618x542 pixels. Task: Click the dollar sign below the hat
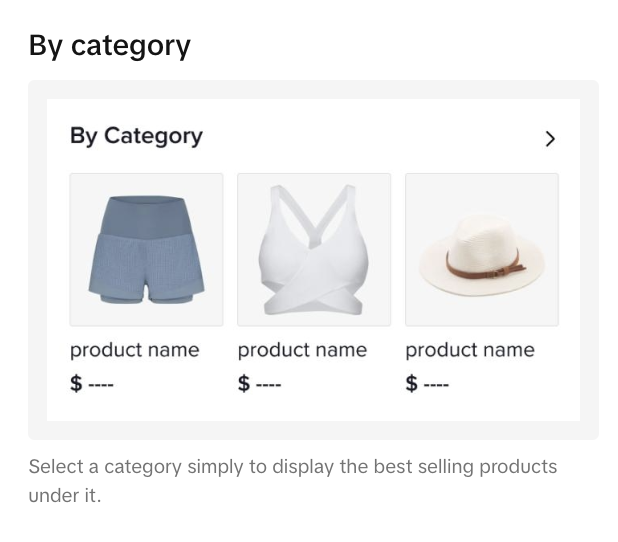click(x=412, y=384)
